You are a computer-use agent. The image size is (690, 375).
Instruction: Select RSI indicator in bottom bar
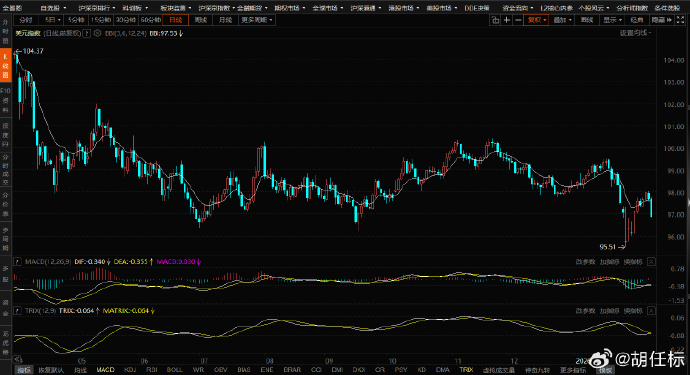coord(151,370)
